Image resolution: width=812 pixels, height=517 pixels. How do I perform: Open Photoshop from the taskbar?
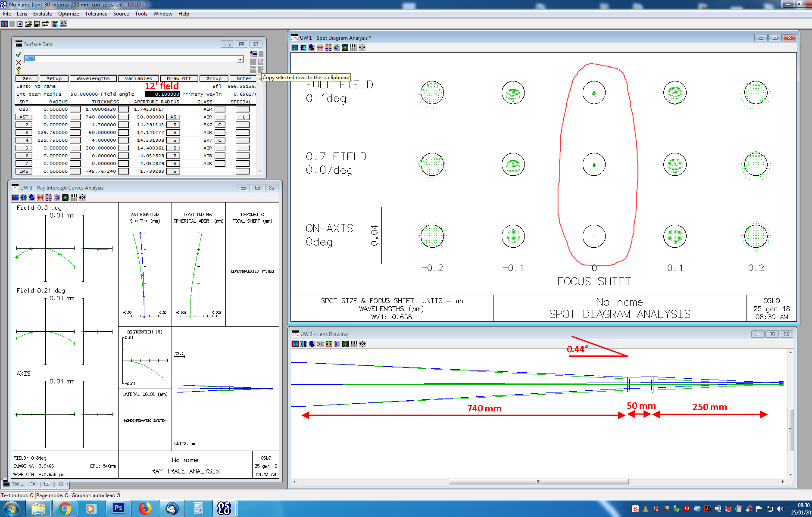pos(118,508)
